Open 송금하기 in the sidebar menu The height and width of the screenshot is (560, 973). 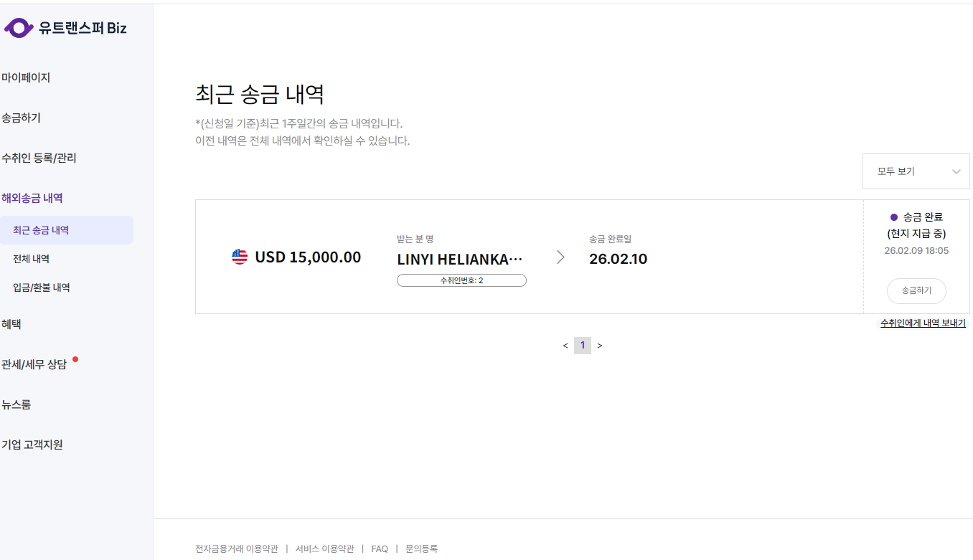coord(22,118)
